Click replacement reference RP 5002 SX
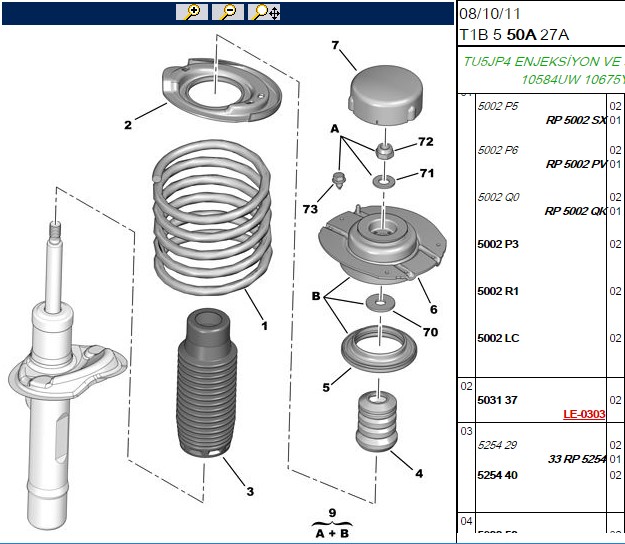 coord(576,120)
